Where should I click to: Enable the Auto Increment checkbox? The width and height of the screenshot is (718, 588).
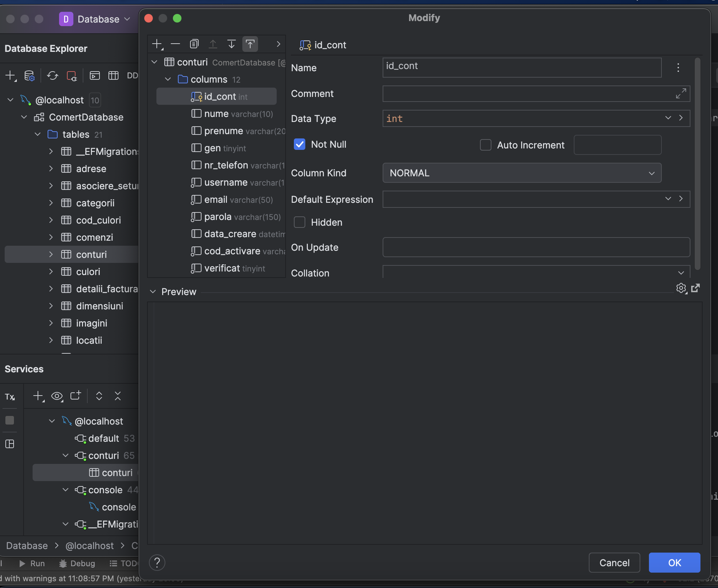[486, 145]
